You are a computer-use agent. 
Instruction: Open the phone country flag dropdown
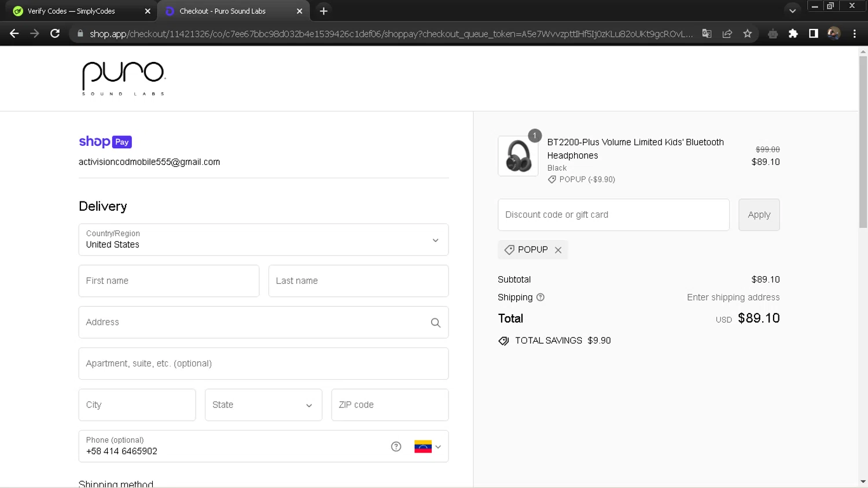[x=428, y=446]
